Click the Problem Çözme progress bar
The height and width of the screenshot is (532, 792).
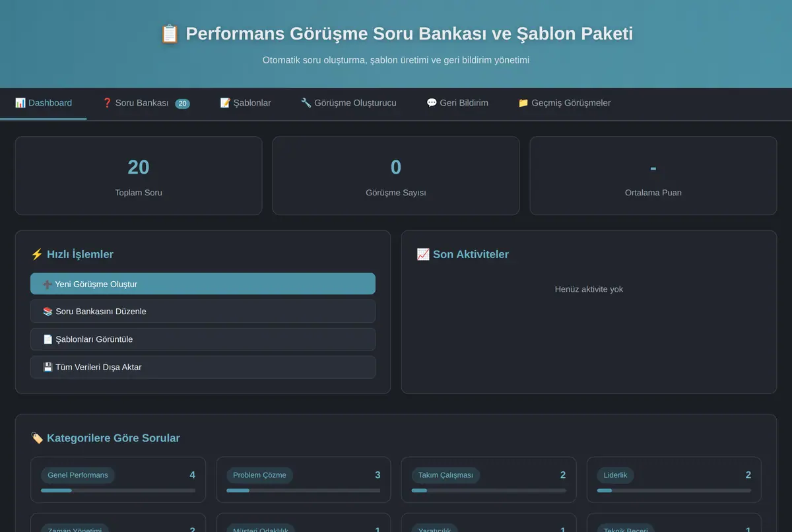click(304, 490)
